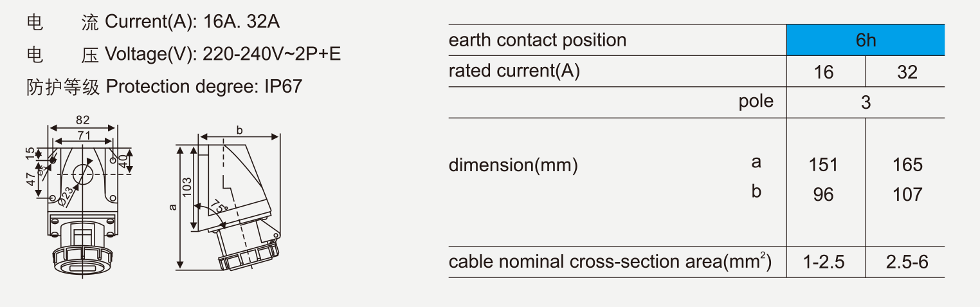Click dimension b value 96

tap(823, 194)
